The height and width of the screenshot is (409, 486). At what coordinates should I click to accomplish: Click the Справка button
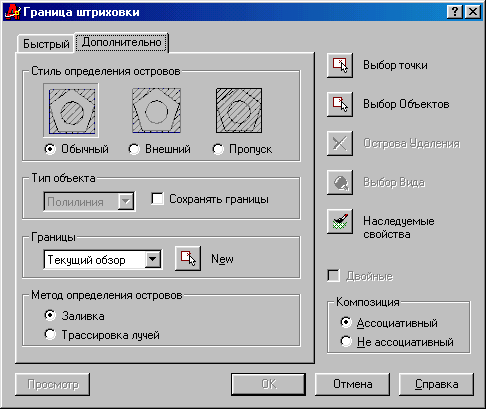[x=436, y=384]
